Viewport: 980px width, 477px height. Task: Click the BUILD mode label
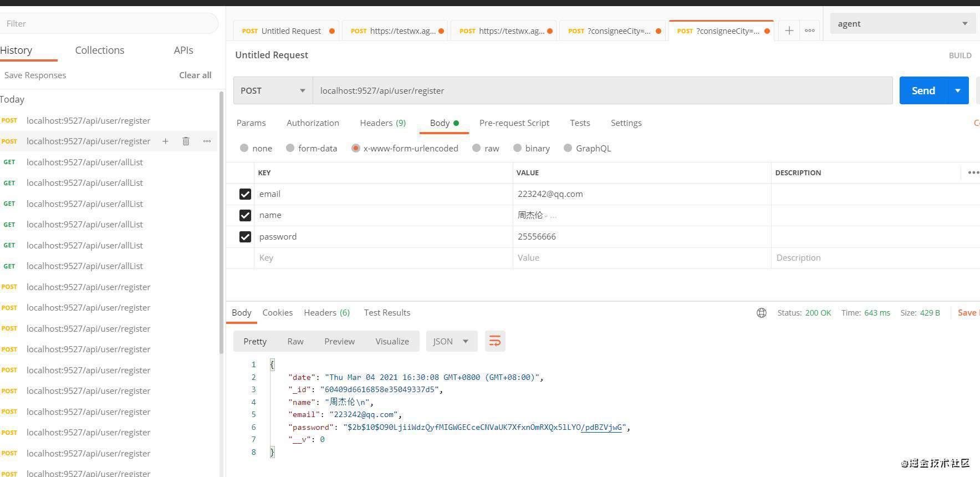coord(960,55)
